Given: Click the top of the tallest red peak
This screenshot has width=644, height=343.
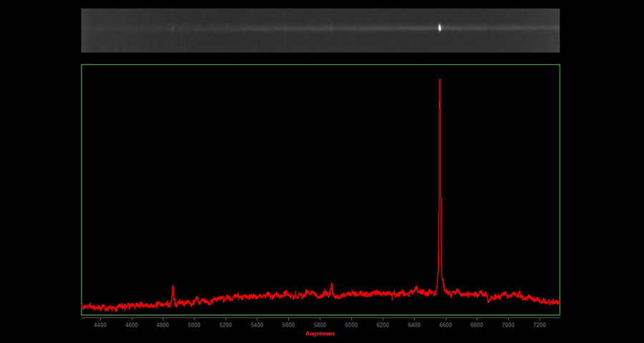Looking at the screenshot, I should pyautogui.click(x=439, y=80).
